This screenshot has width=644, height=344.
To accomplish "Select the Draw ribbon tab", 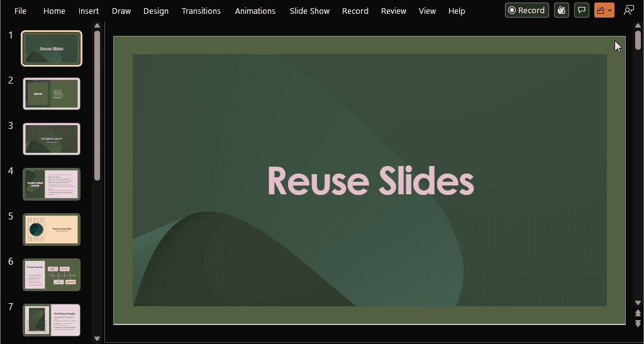I will tap(121, 11).
